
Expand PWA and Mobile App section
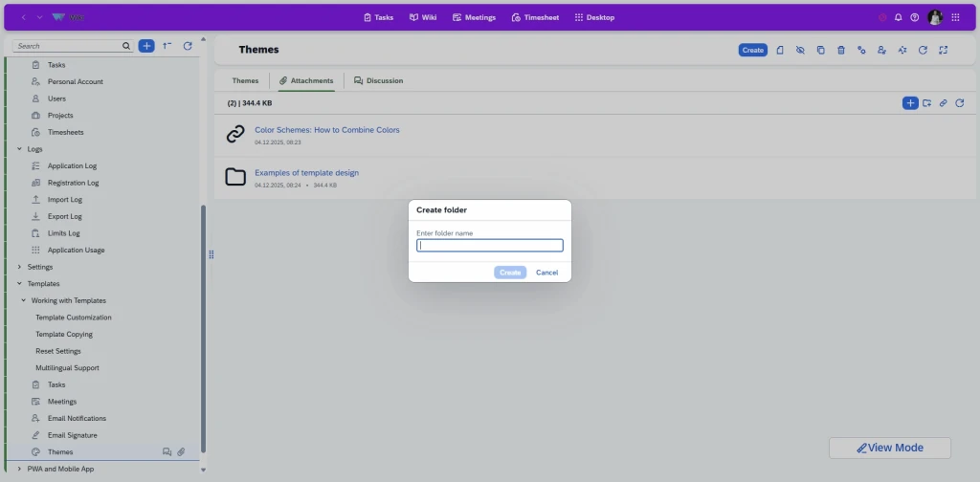tap(19, 469)
